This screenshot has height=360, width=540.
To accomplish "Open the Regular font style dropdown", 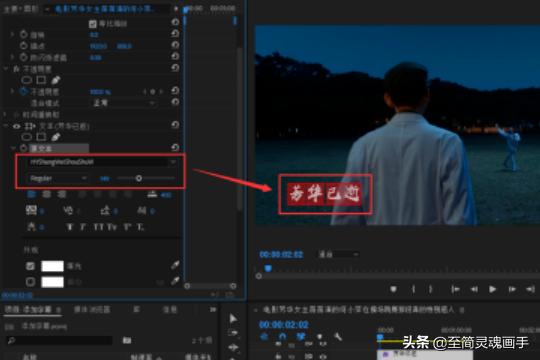I will point(58,178).
